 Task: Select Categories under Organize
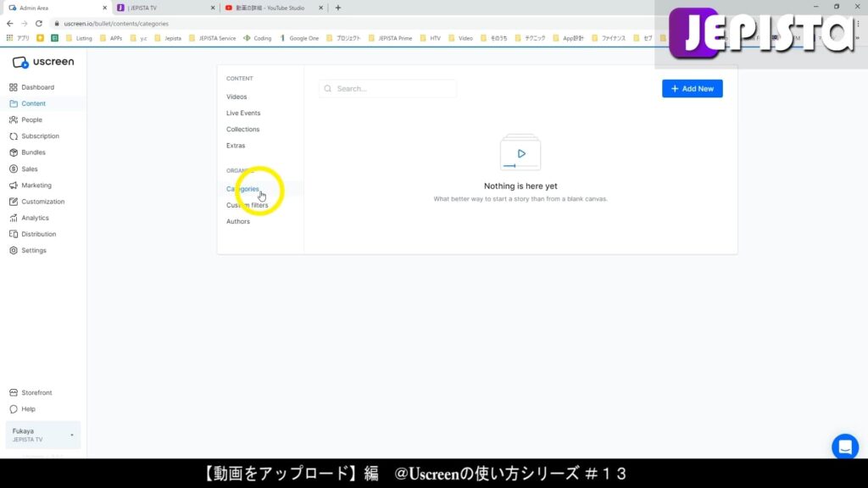coord(242,189)
